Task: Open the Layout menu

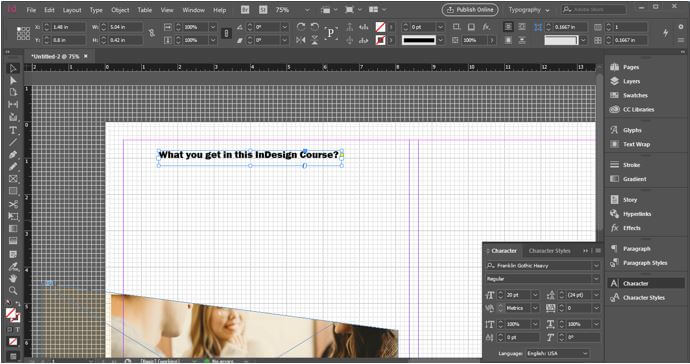Action: pos(72,10)
